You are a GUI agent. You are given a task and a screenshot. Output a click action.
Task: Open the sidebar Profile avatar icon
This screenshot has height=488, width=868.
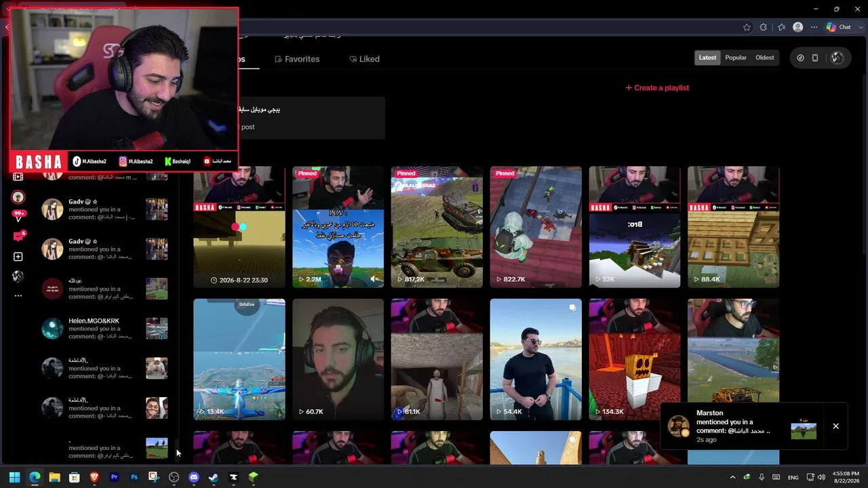pos(18,276)
